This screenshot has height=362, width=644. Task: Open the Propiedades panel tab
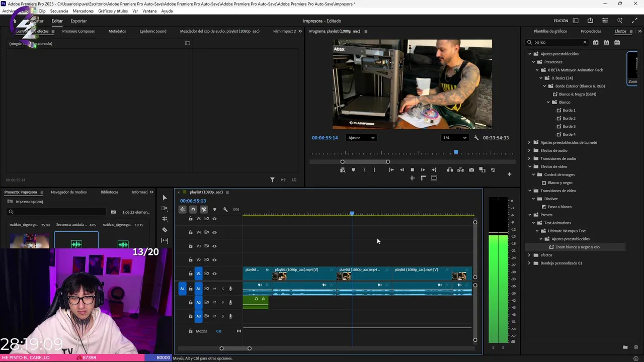pyautogui.click(x=591, y=31)
